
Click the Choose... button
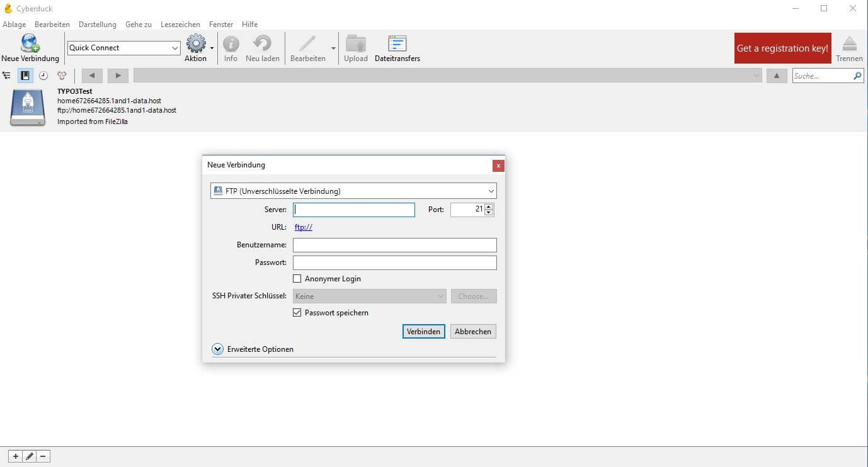click(x=474, y=296)
